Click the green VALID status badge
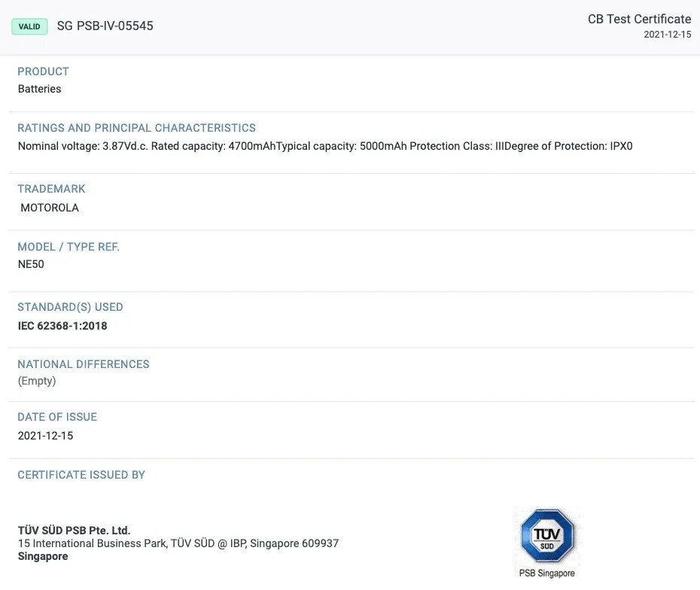Image resolution: width=700 pixels, height=590 pixels. (29, 26)
